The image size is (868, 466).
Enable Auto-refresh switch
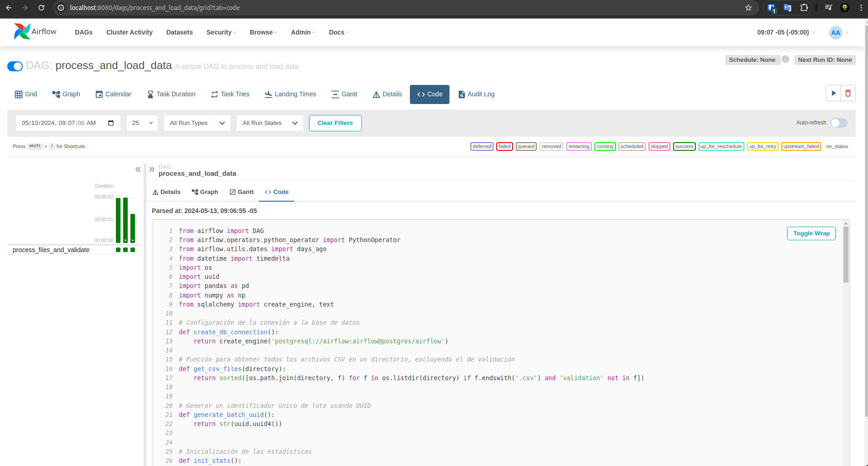(x=839, y=123)
